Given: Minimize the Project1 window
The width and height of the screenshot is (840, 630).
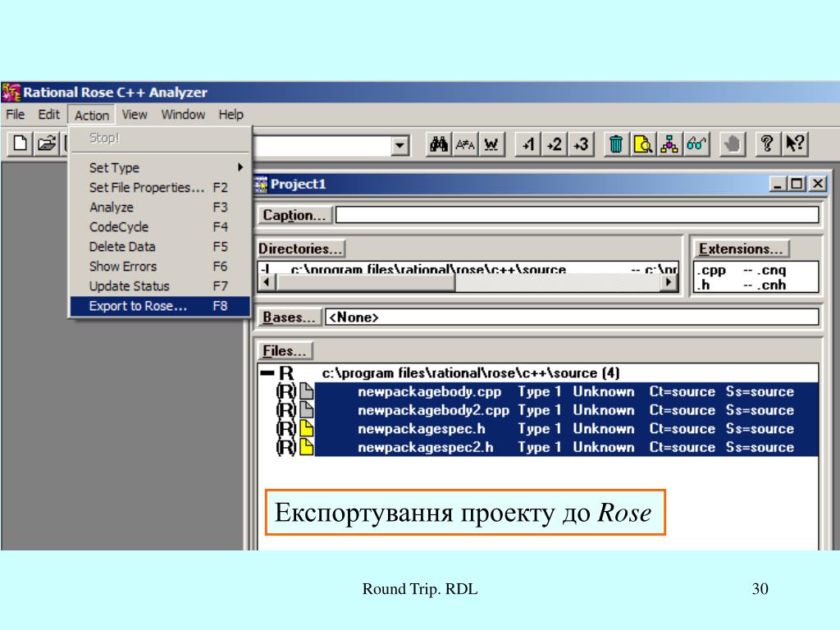Looking at the screenshot, I should click(778, 185).
